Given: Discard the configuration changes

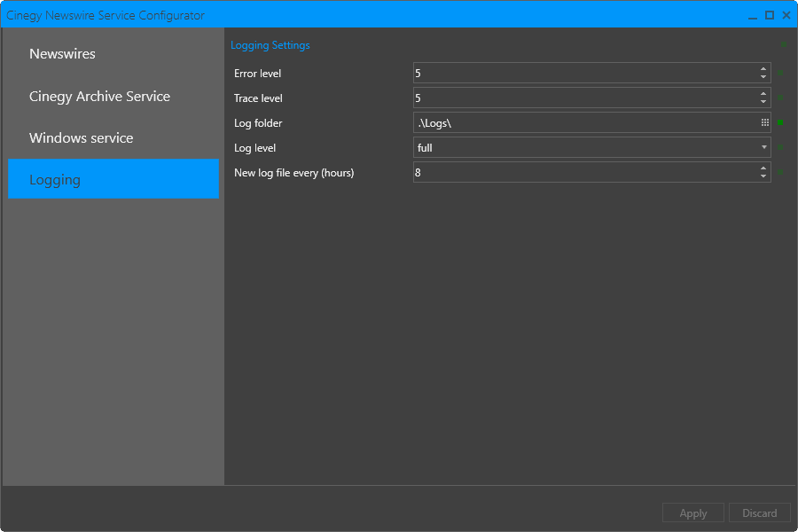Looking at the screenshot, I should tap(759, 512).
